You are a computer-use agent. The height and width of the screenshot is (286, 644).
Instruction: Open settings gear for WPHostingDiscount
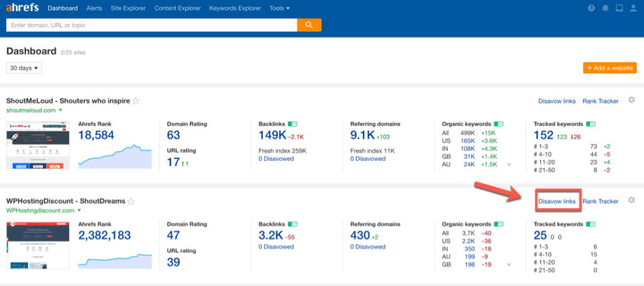tap(631, 200)
